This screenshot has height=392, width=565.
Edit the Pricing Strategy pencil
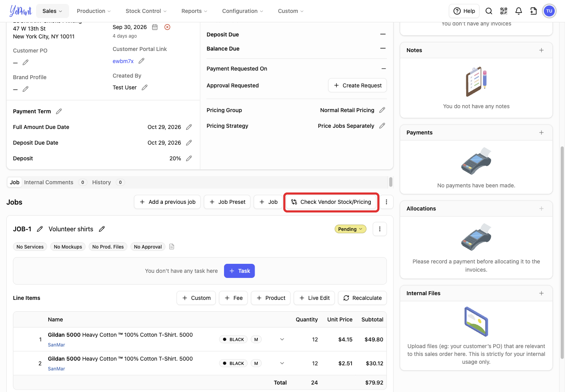click(x=382, y=126)
